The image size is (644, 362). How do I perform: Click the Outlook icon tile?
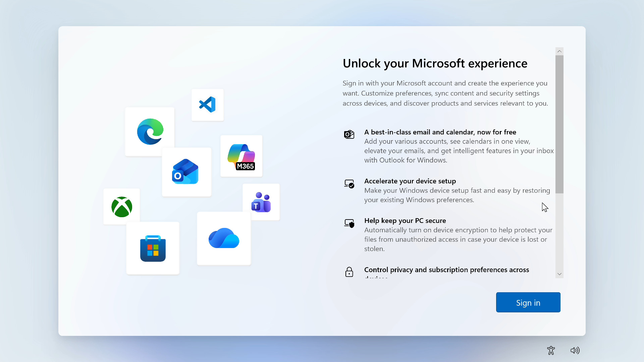(x=186, y=172)
